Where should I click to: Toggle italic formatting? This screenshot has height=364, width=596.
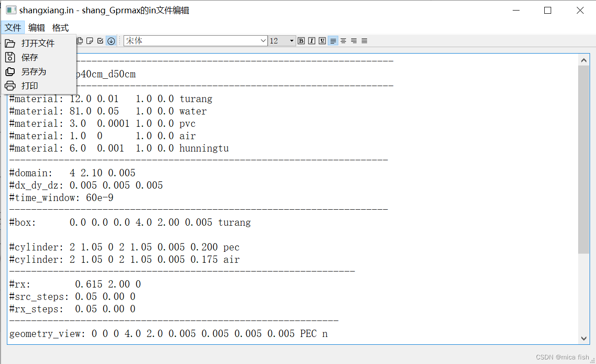point(312,41)
